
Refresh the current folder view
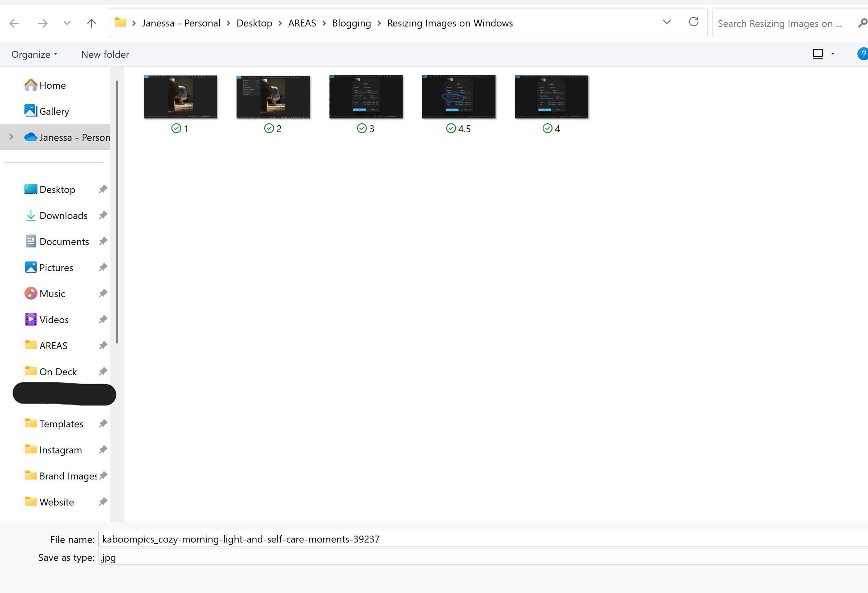click(694, 22)
